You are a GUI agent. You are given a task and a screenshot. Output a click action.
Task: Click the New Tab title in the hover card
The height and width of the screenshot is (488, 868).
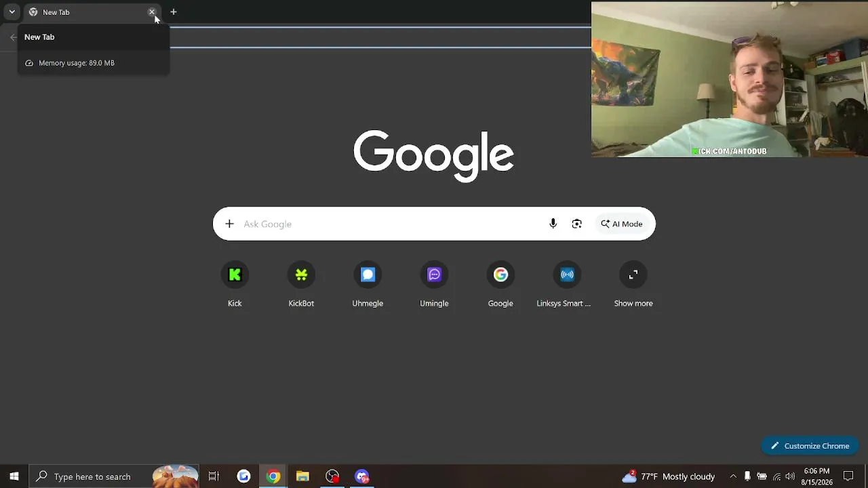[39, 37]
